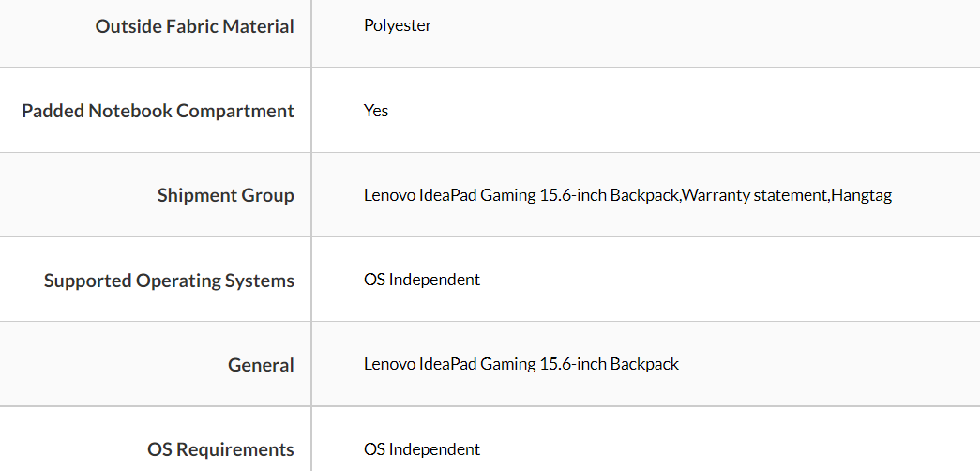
Task: Click the word Backpack in General row
Action: click(x=645, y=364)
